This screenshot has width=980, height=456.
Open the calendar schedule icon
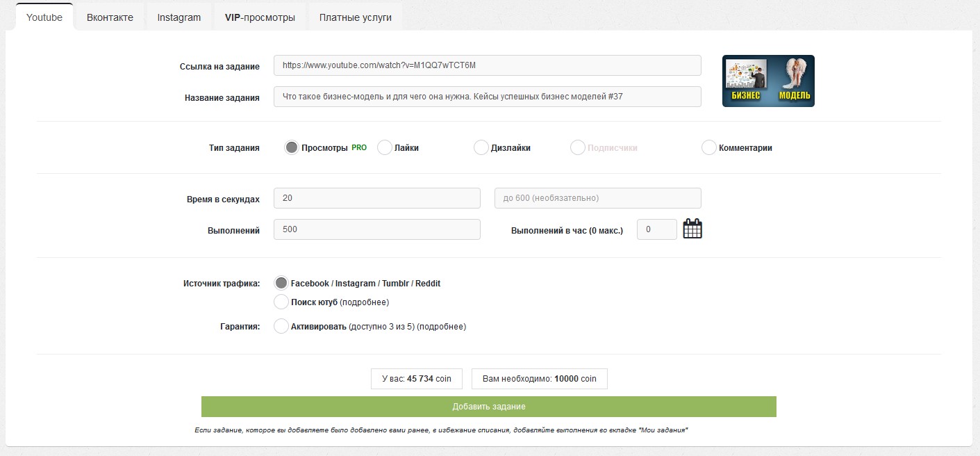tap(692, 229)
